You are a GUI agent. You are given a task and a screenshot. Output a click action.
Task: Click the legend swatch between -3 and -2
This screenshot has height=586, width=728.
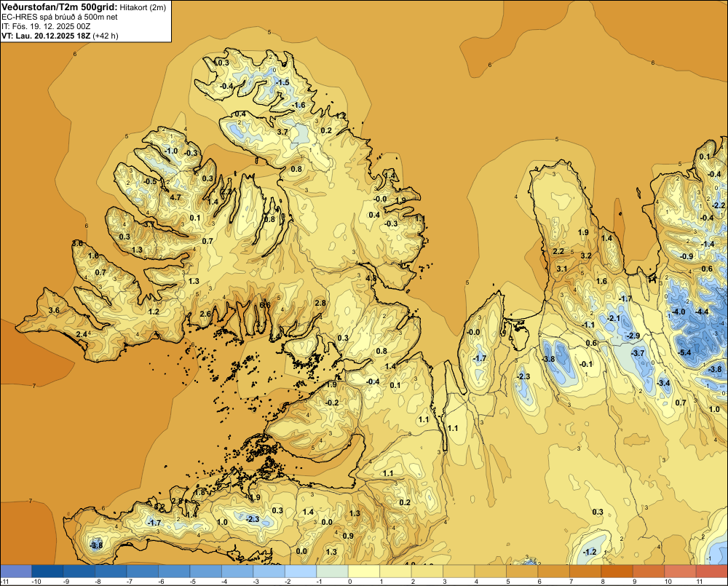click(x=269, y=571)
